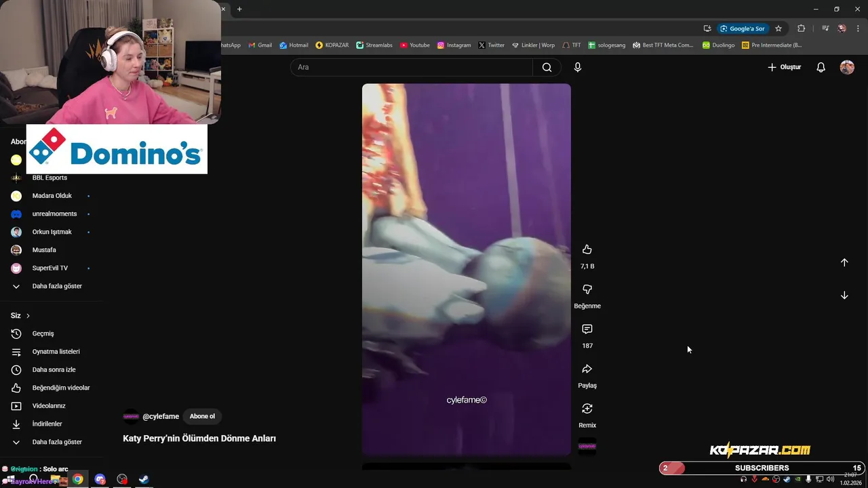The height and width of the screenshot is (488, 868).
Task: Click the Discord taskbar icon
Action: click(100, 479)
